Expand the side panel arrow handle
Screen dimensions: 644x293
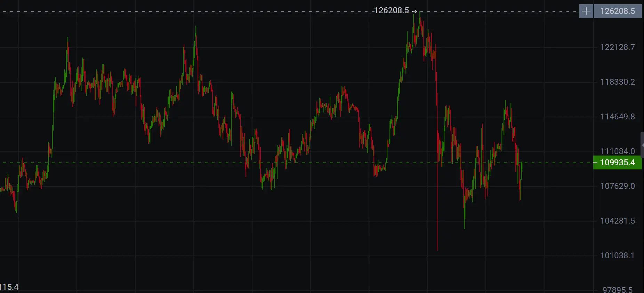tap(642, 145)
